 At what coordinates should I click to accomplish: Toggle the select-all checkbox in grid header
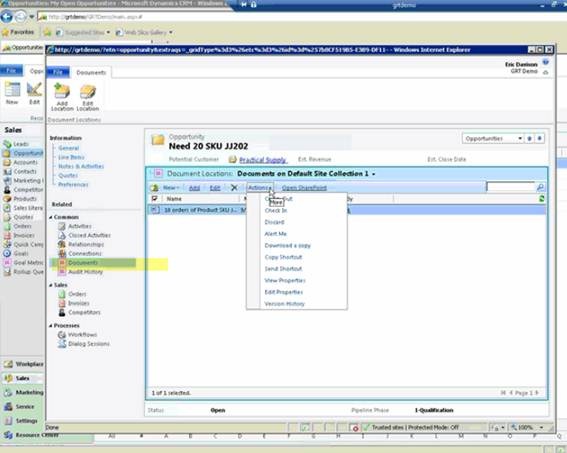tap(155, 199)
